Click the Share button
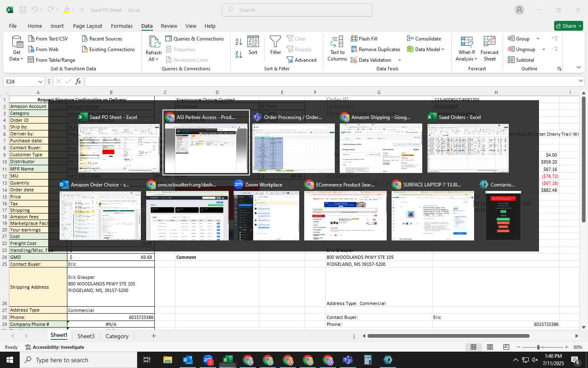The width and height of the screenshot is (588, 368). click(x=568, y=26)
